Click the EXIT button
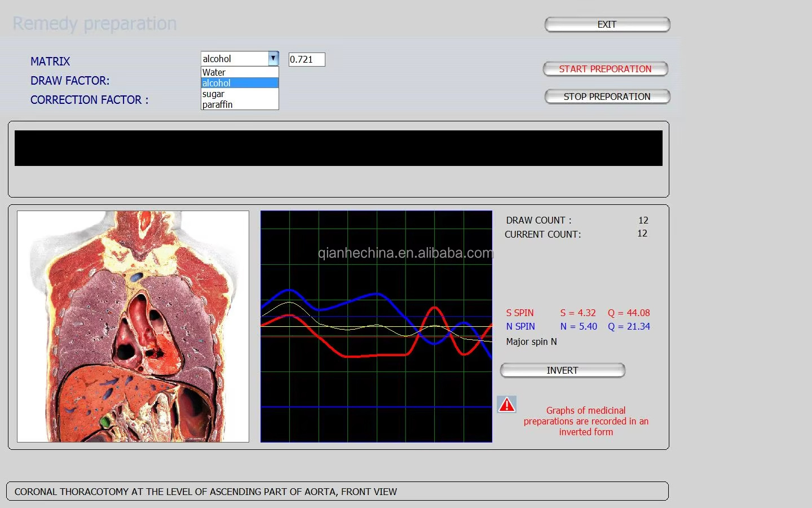Image resolution: width=812 pixels, height=508 pixels. [x=607, y=24]
